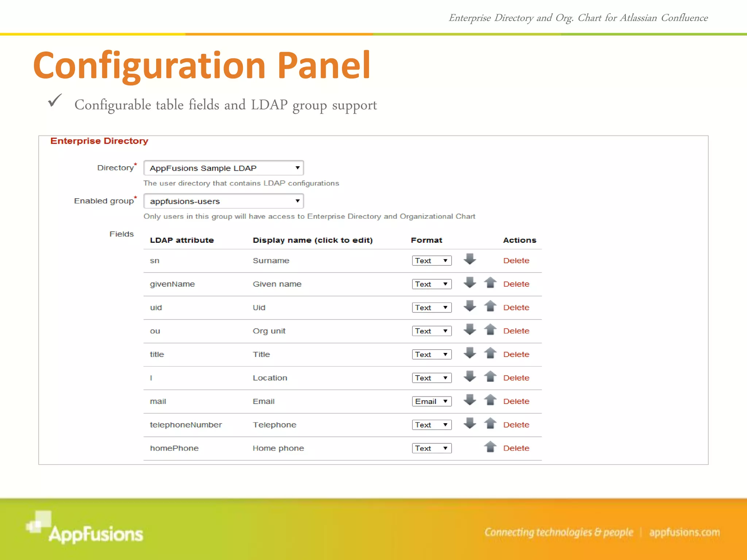Click the AppFusions logo in the footer

point(85,527)
